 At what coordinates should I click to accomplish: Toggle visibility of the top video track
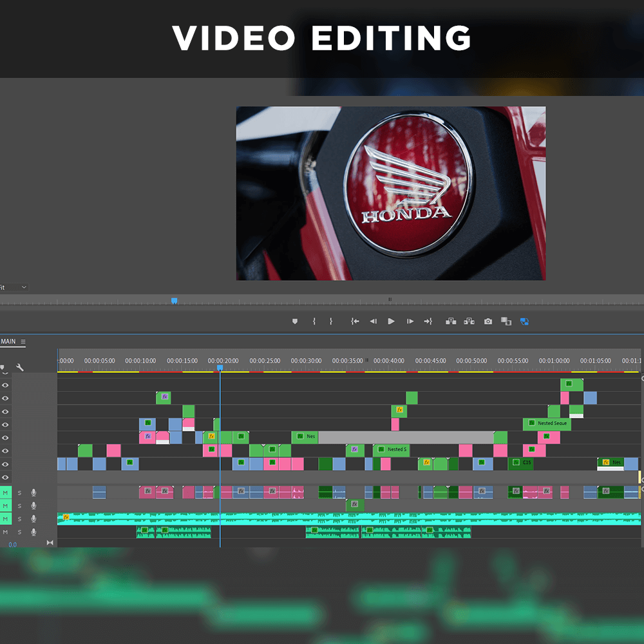point(5,385)
